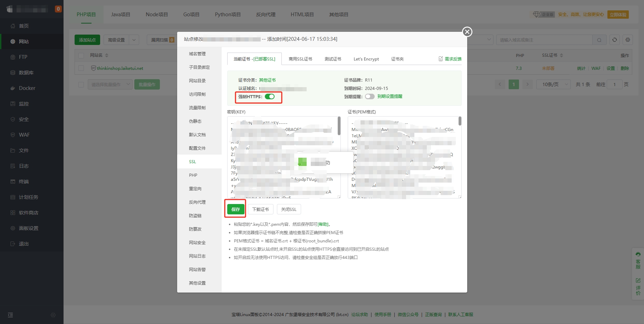This screenshot has width=644, height=324.
Task: Switch to the Let's Encrypt tab
Action: point(366,59)
